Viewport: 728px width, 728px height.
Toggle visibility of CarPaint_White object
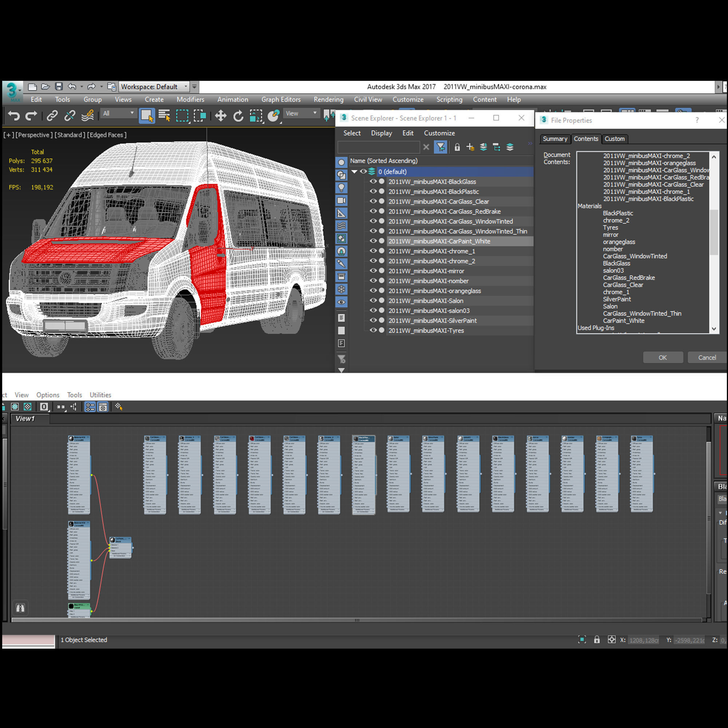(x=373, y=241)
